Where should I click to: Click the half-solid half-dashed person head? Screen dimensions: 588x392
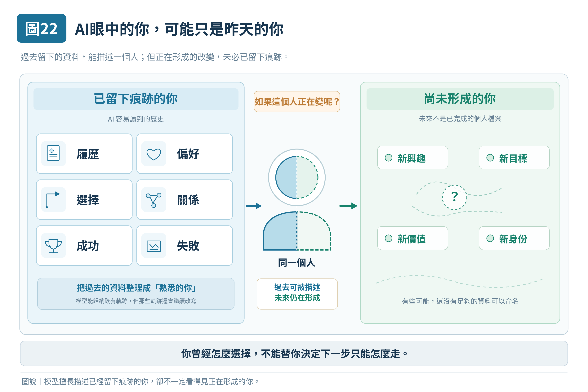[297, 177]
